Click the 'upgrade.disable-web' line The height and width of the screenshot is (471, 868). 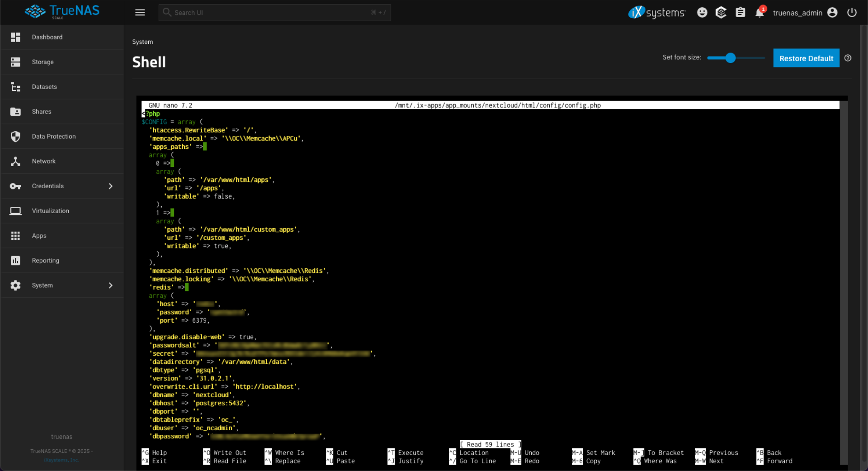[x=203, y=337]
